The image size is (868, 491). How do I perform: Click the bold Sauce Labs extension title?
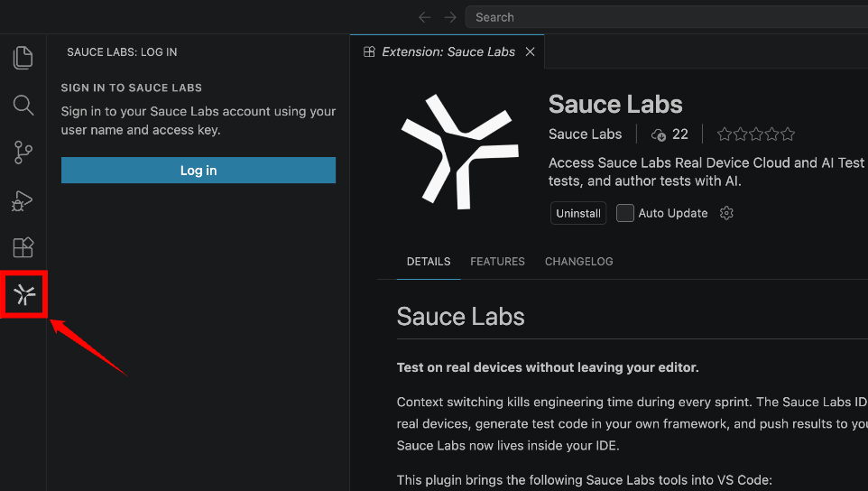[x=615, y=104]
